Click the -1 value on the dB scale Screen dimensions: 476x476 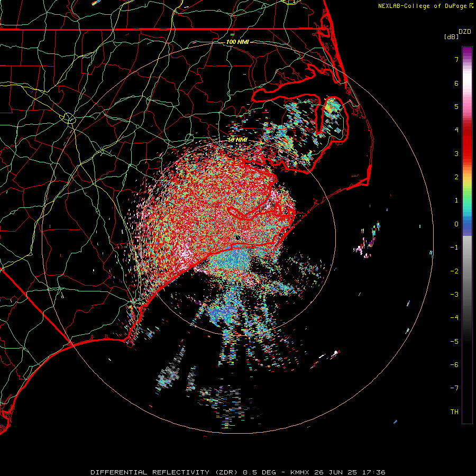454,248
